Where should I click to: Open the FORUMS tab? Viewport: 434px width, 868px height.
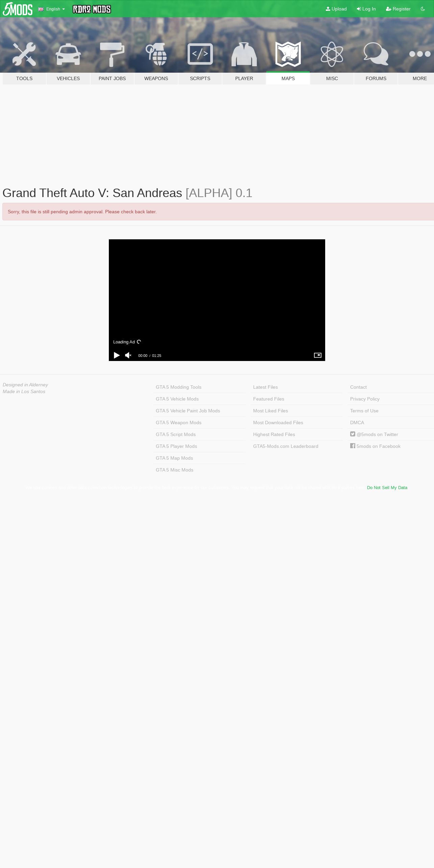[x=376, y=78]
